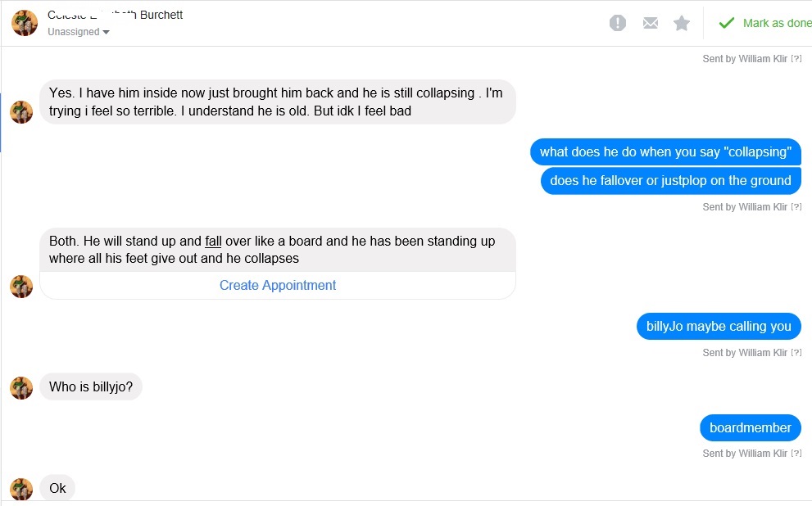Viewport: 812px width, 506px height.
Task: Click the [?] icon below the justplop message
Action: click(x=796, y=206)
